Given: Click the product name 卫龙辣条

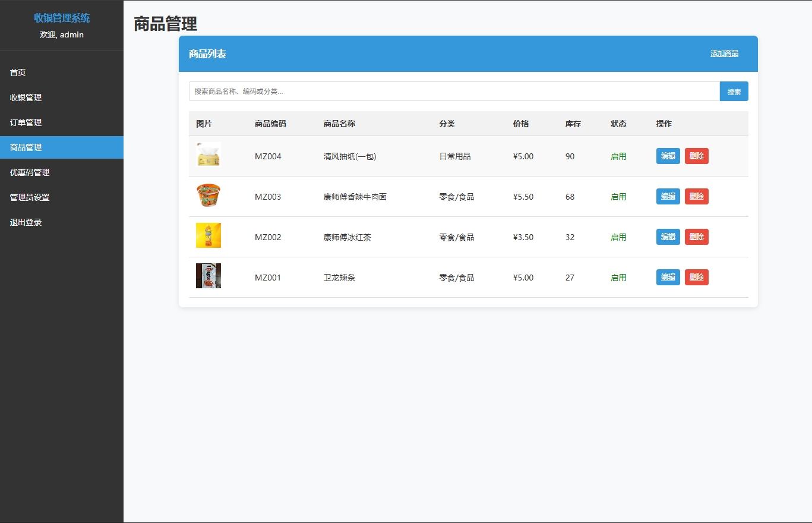Looking at the screenshot, I should tap(339, 278).
